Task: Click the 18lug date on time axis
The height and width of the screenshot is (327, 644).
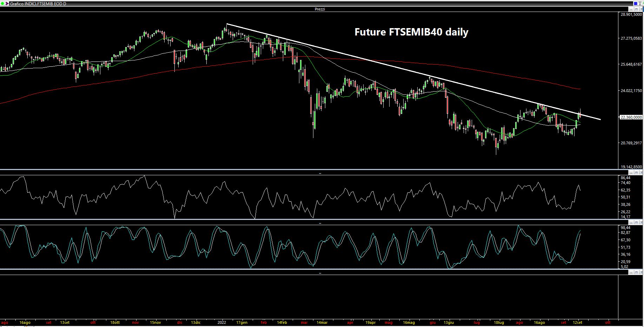Action: (499, 322)
